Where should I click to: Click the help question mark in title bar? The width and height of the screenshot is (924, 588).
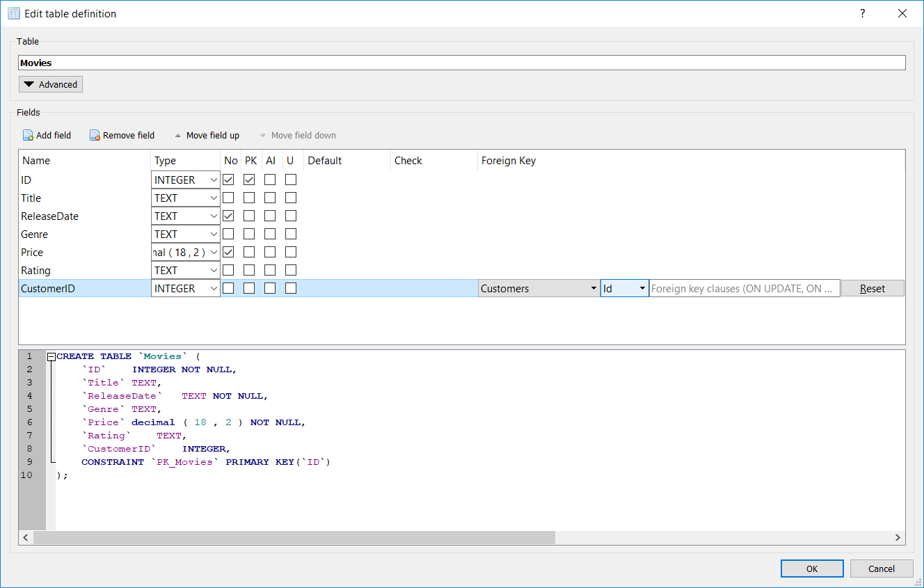(862, 13)
